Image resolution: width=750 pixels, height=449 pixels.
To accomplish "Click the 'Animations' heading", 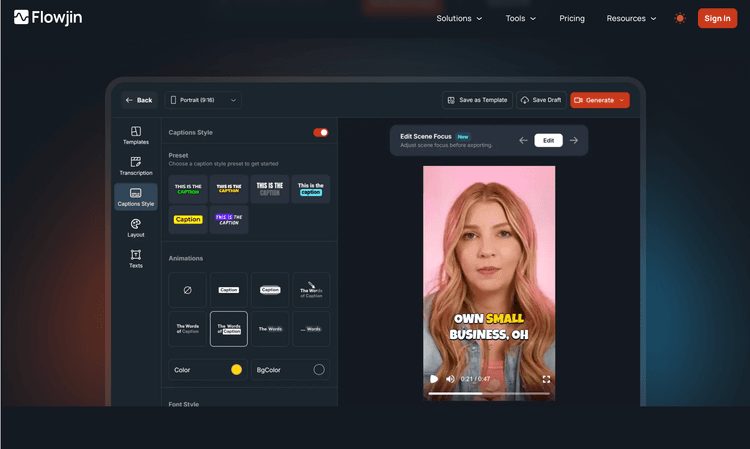I will click(186, 258).
